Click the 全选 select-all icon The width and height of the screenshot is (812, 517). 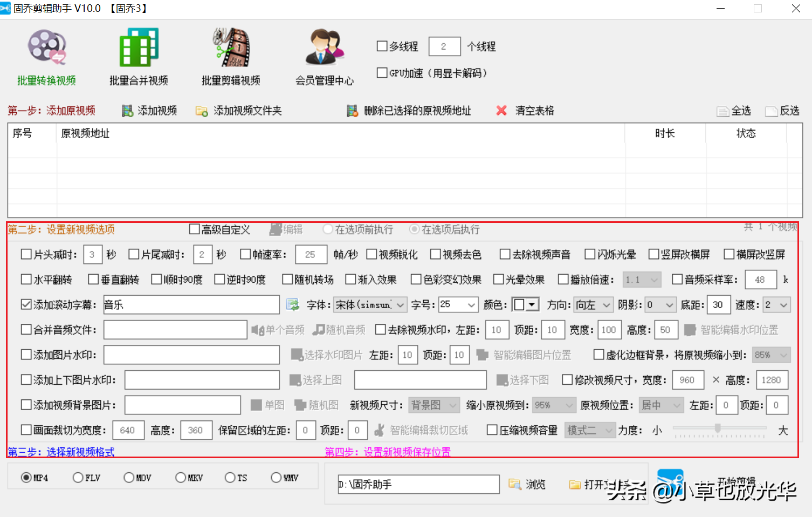coord(722,111)
